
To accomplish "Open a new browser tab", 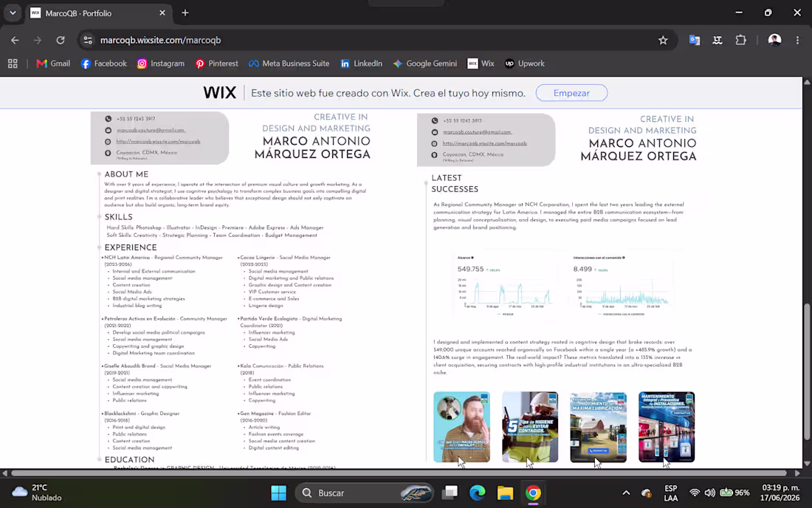I will [185, 13].
